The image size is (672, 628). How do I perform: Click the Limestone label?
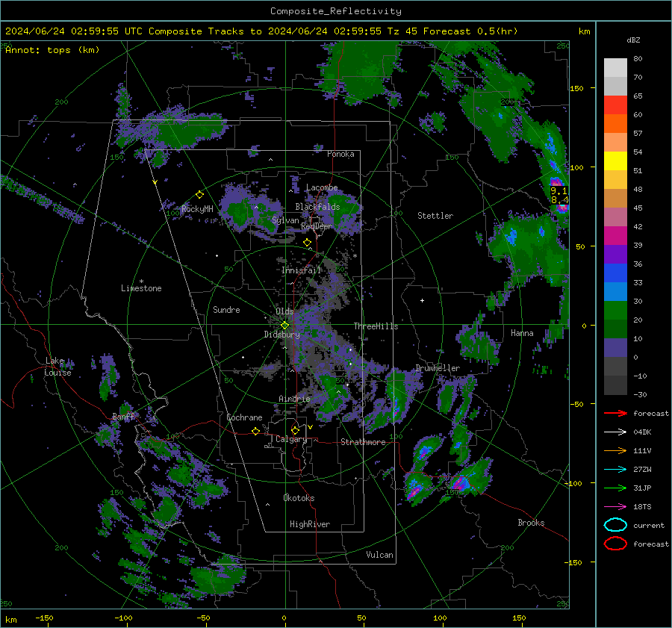tap(141, 288)
